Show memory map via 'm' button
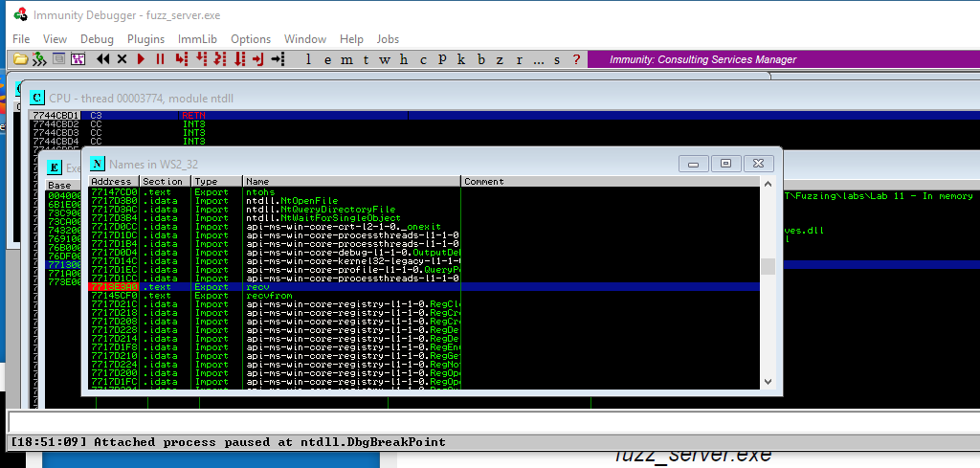The width and height of the screenshot is (980, 468). [x=346, y=60]
